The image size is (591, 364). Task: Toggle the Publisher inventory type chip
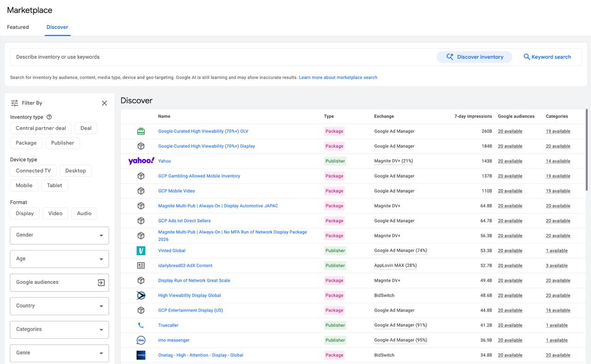(x=63, y=143)
